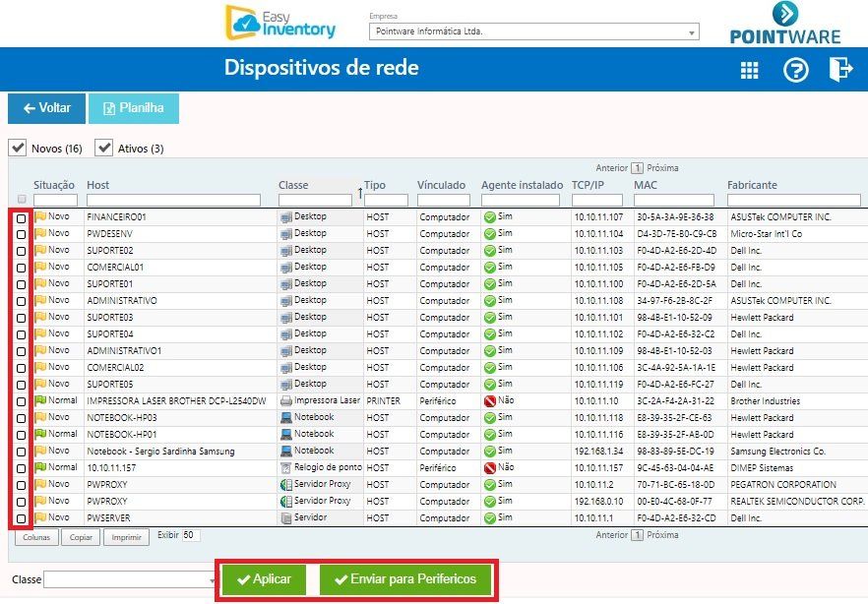Toggle the Novos (16) checkbox
The width and height of the screenshot is (868, 604).
(x=18, y=148)
